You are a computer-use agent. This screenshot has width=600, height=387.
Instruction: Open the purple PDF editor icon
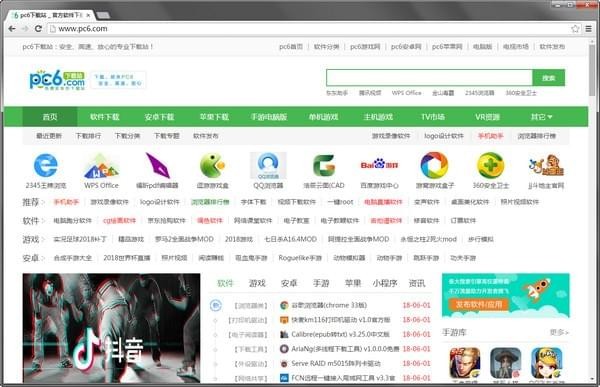[x=157, y=165]
